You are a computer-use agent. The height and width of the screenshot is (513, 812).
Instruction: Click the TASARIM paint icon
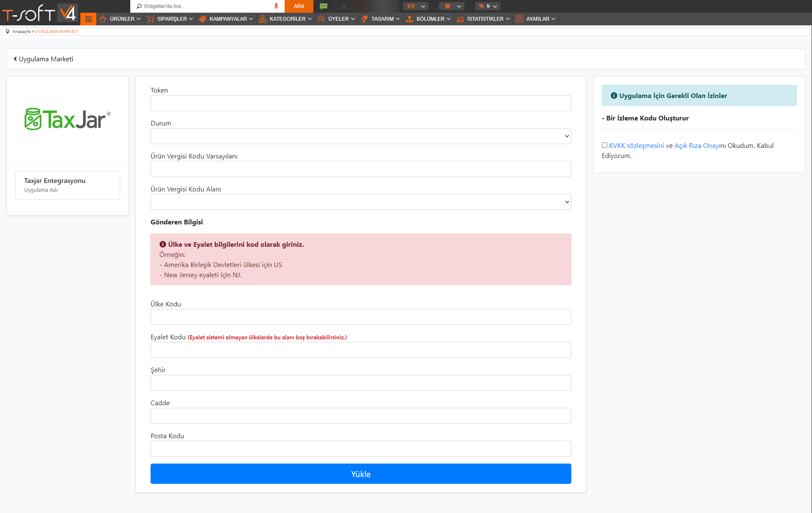[x=365, y=19]
